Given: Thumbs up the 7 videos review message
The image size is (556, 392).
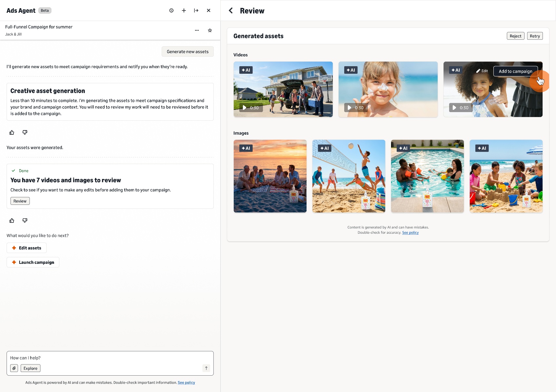Looking at the screenshot, I should (12, 221).
